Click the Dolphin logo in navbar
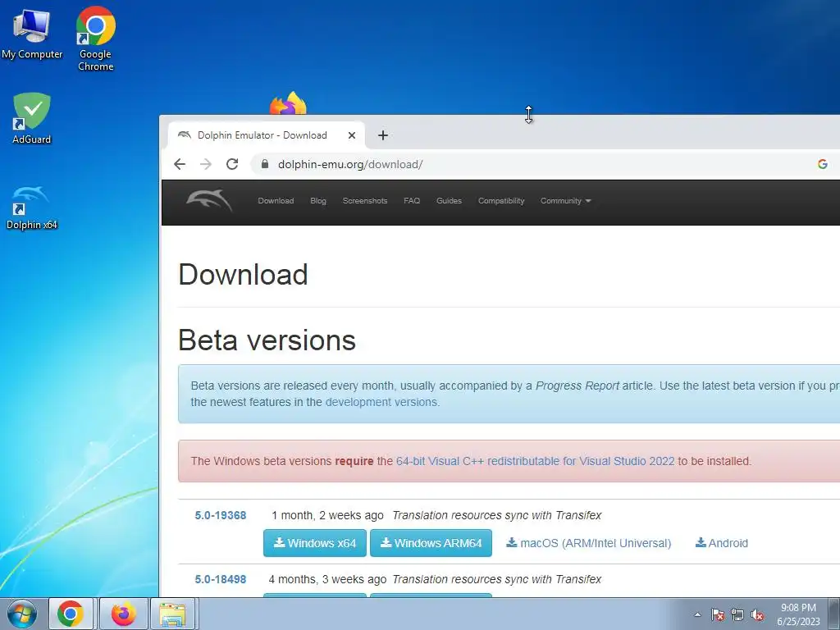This screenshot has width=840, height=630. (209, 200)
